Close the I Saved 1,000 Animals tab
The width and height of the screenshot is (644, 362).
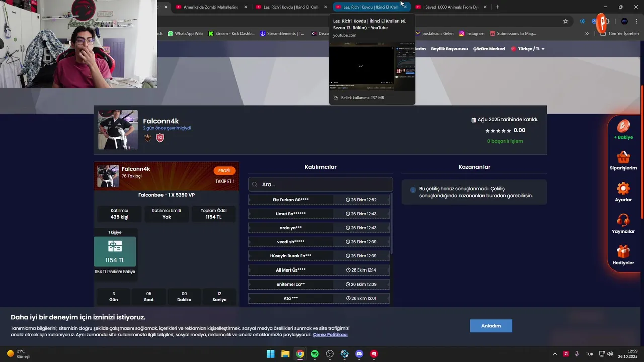coord(485,7)
